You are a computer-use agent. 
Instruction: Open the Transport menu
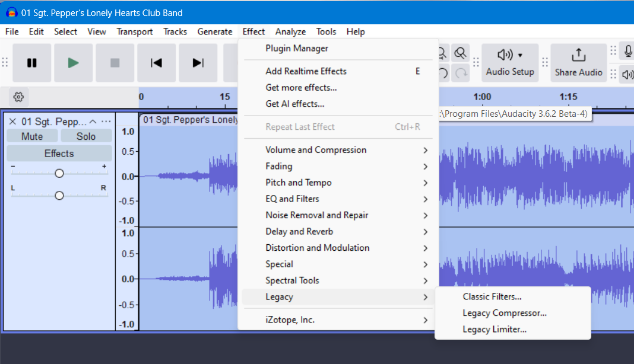click(x=135, y=31)
